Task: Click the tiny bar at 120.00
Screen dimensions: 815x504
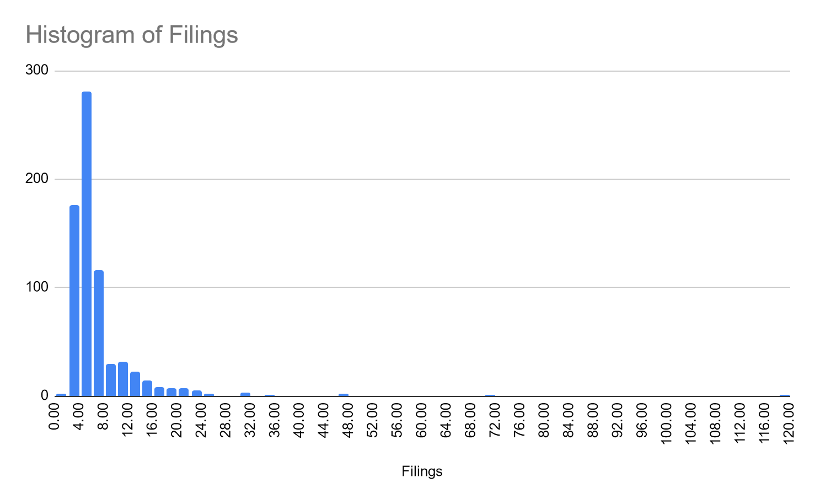Action: tap(785, 395)
